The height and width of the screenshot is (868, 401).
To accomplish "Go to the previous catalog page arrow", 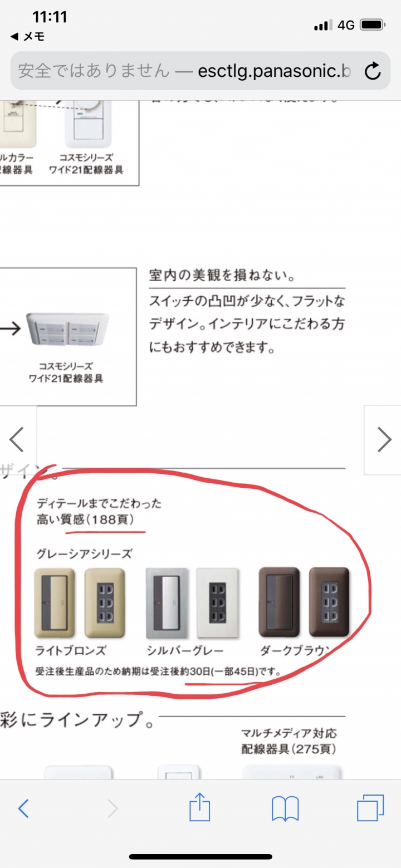I will click(17, 440).
